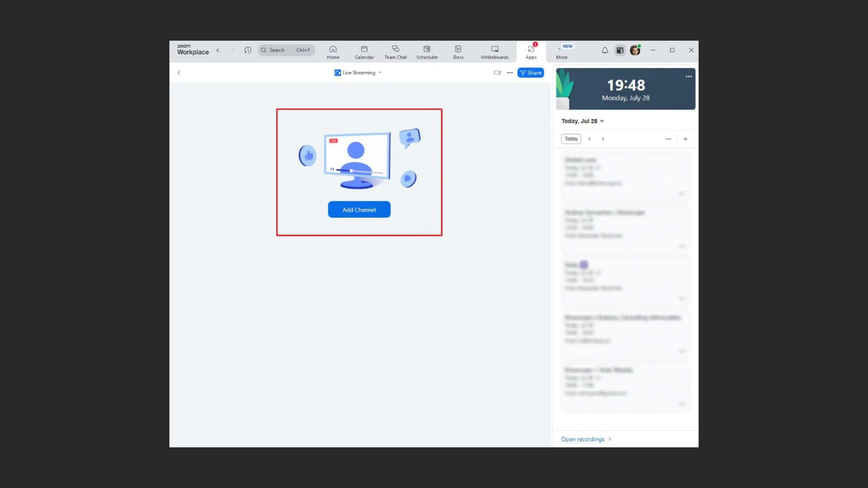Image resolution: width=868 pixels, height=488 pixels.
Task: Click the Add Channel button
Action: click(359, 209)
